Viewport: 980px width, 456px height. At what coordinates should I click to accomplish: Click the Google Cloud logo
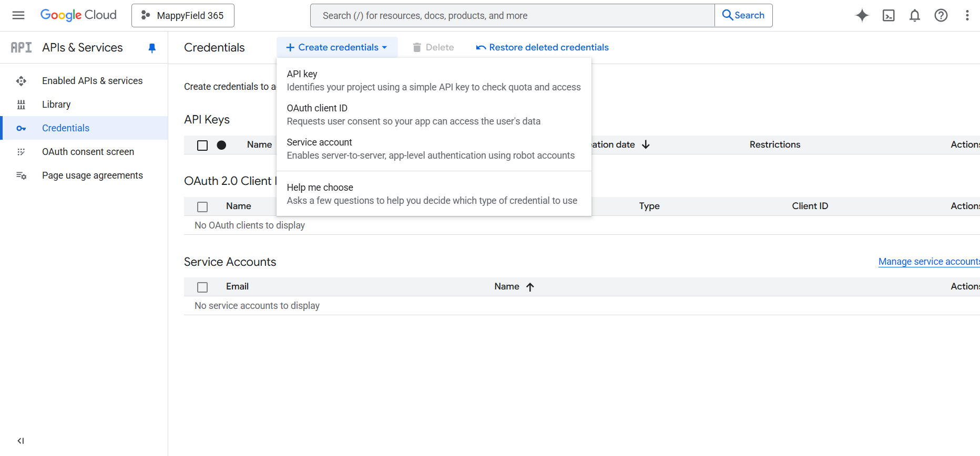78,15
